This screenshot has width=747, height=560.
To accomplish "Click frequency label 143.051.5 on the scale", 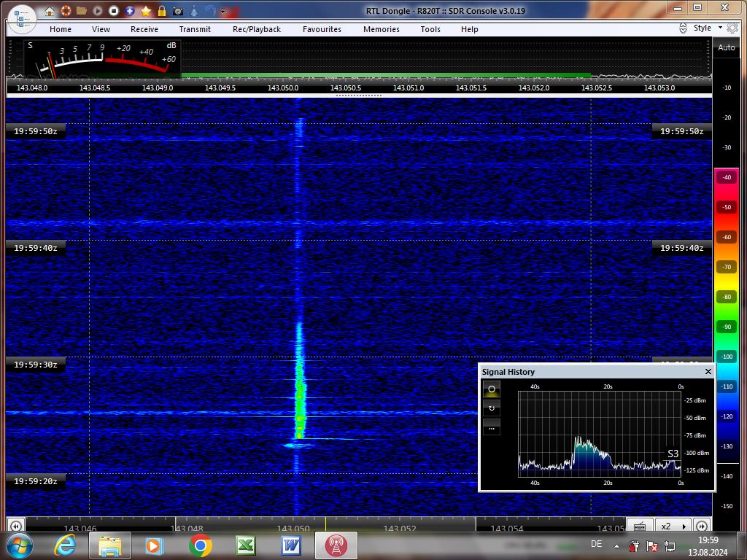I will [x=471, y=88].
